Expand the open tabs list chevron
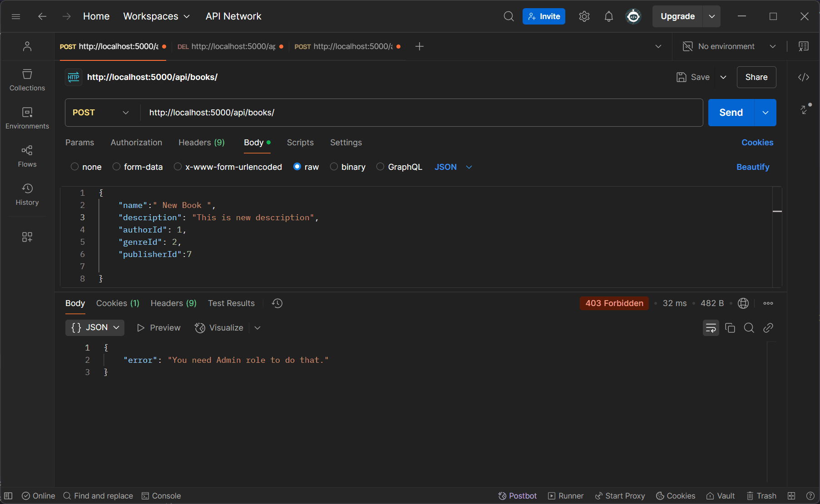The height and width of the screenshot is (504, 820). (658, 46)
